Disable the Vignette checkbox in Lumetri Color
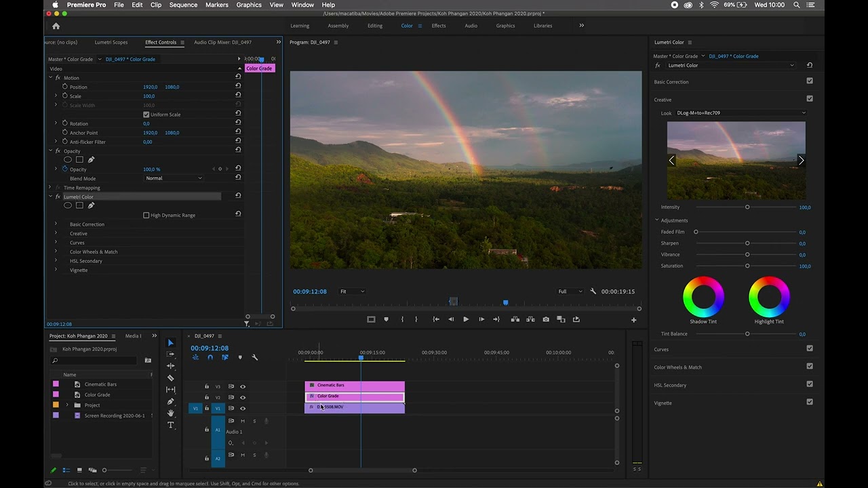The width and height of the screenshot is (868, 488). tap(810, 403)
